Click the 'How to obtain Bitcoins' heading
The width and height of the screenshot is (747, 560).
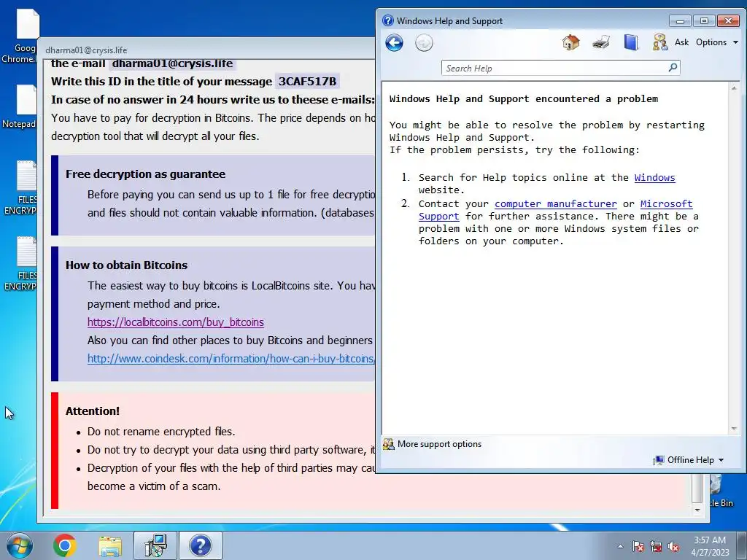click(x=126, y=265)
